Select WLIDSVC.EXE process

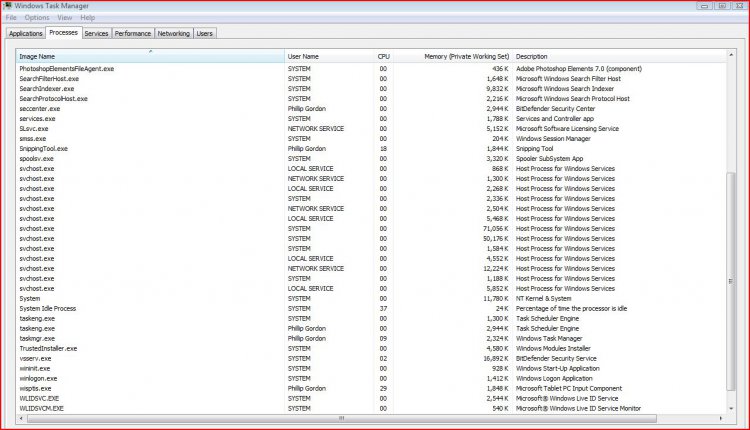pyautogui.click(x=371, y=398)
